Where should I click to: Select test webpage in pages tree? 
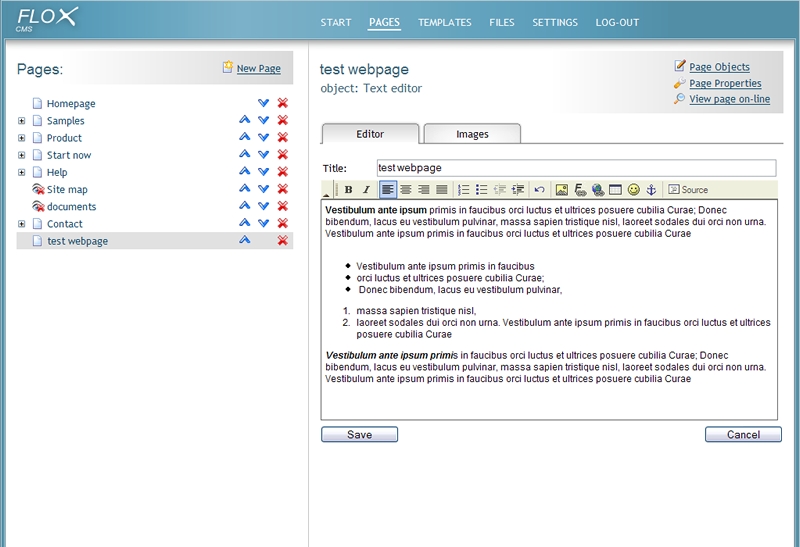coord(78,241)
